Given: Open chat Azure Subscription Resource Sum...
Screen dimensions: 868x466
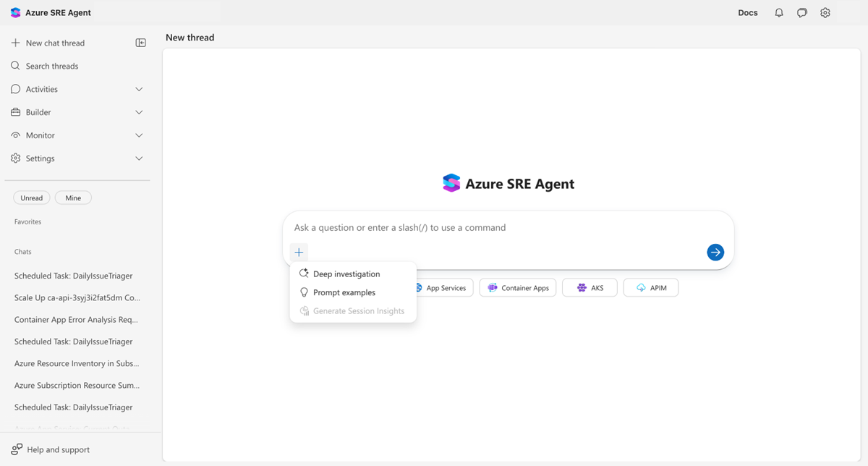Looking at the screenshot, I should [x=77, y=385].
